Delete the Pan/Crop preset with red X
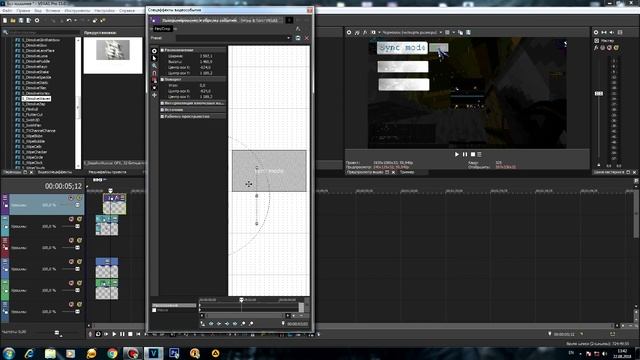This screenshot has width=640, height=360. (x=307, y=38)
